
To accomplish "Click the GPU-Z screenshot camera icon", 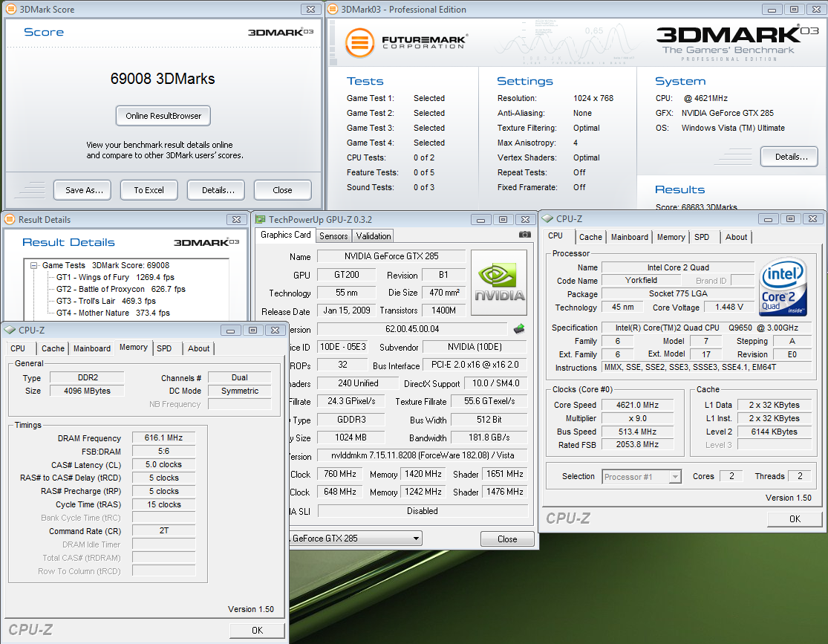I will click(524, 235).
